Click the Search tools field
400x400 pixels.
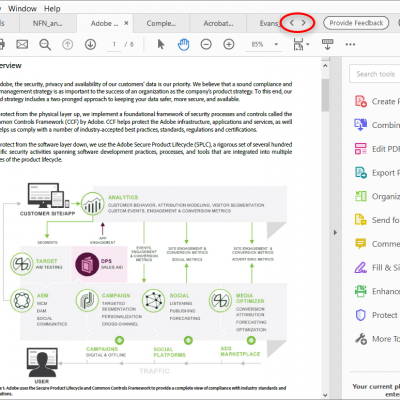click(x=375, y=74)
